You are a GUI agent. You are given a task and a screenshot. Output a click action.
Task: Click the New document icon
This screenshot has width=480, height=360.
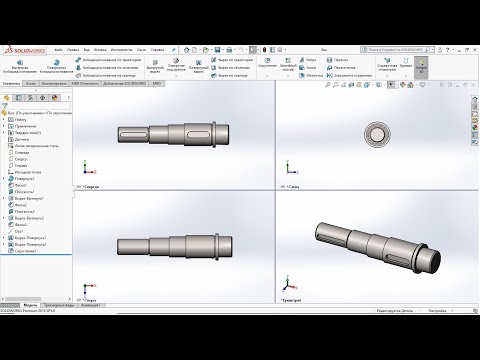[195, 50]
